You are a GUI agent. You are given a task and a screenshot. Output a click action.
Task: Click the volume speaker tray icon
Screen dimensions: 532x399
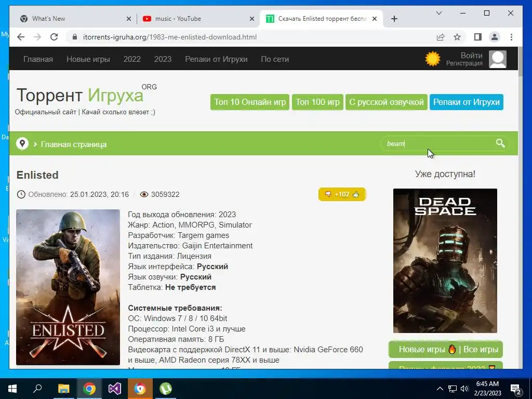tap(464, 389)
